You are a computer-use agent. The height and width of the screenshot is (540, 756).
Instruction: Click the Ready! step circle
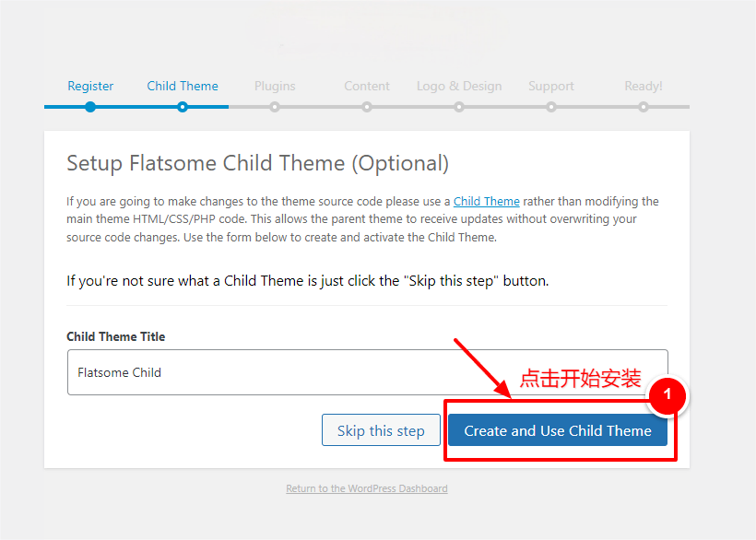pyautogui.click(x=643, y=106)
